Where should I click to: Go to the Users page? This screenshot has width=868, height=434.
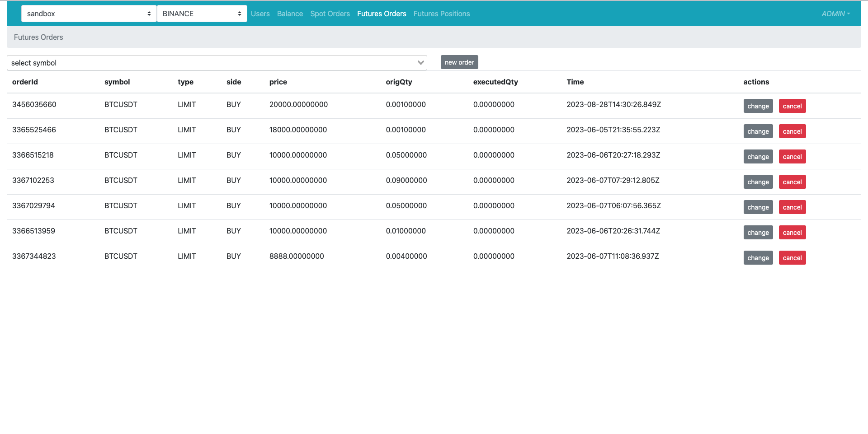point(260,14)
